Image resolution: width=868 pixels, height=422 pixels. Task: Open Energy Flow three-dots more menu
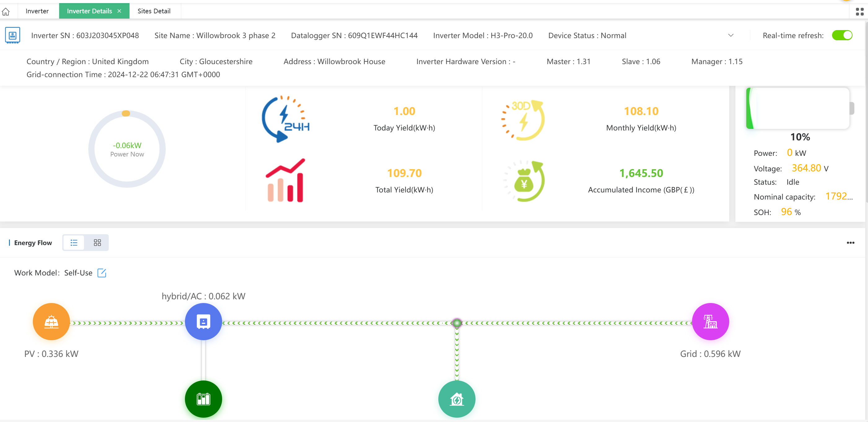(850, 243)
